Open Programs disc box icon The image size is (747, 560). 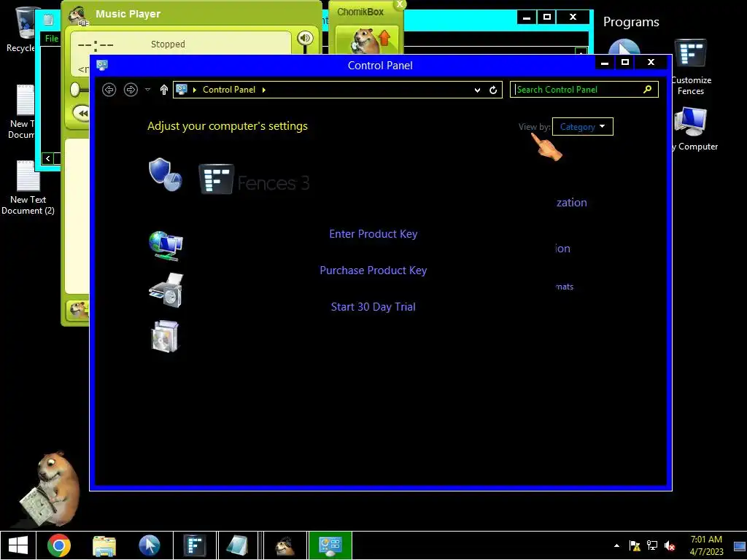(x=164, y=336)
